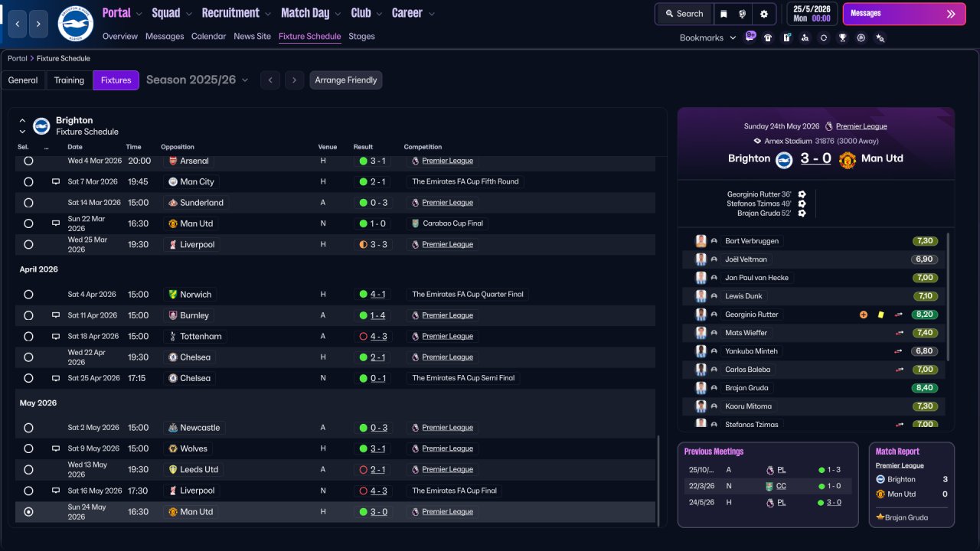Open the trophy icon bookmark shortcut

[x=842, y=37]
